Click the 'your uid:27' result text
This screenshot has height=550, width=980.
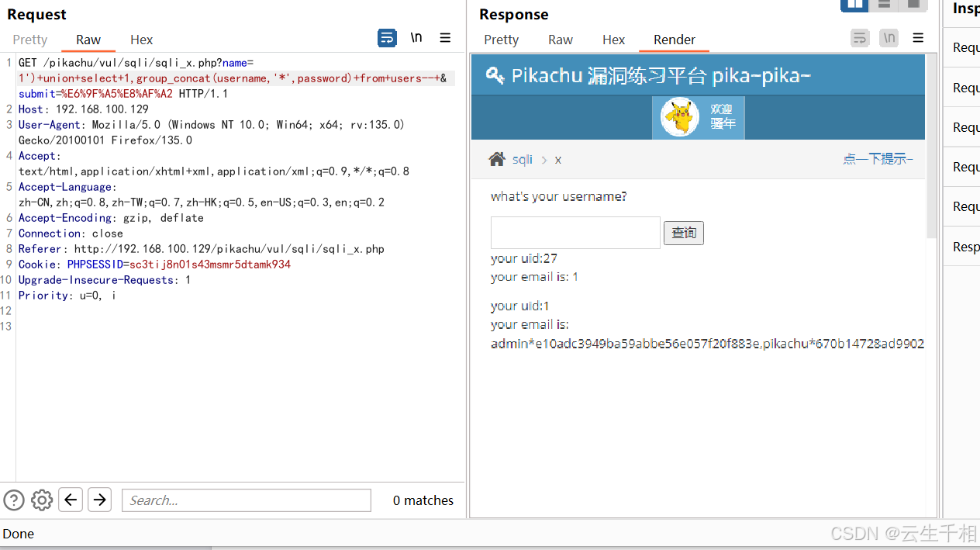(524, 258)
